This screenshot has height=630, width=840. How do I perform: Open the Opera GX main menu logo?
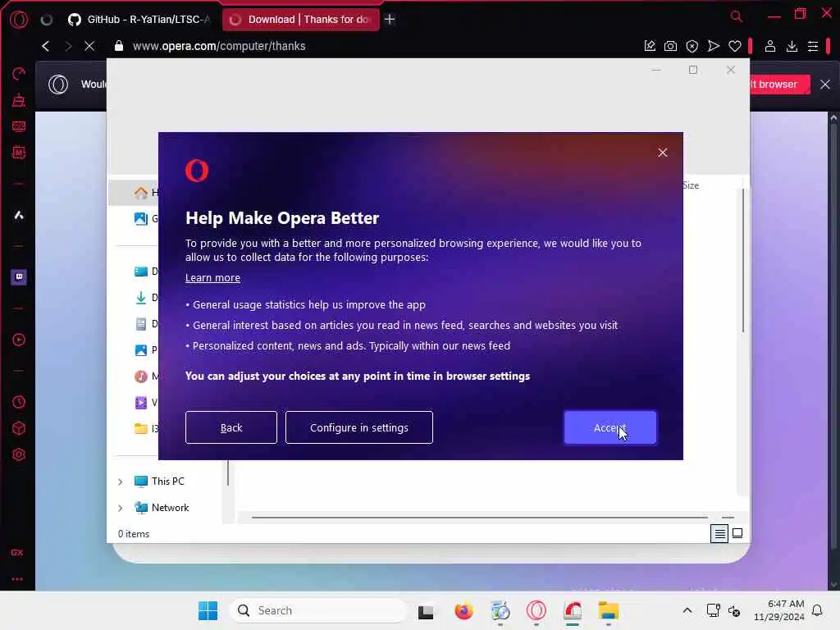pyautogui.click(x=20, y=20)
